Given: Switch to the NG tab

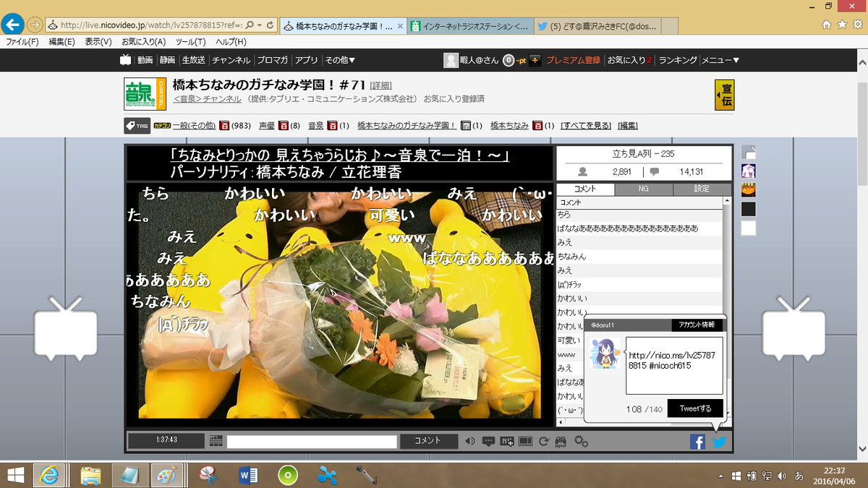Looking at the screenshot, I should [x=644, y=189].
